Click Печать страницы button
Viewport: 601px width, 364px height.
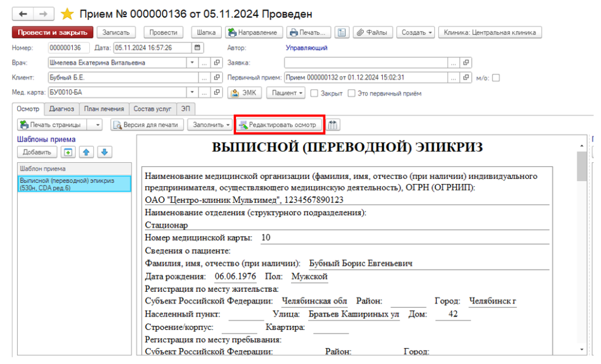pyautogui.click(x=52, y=125)
